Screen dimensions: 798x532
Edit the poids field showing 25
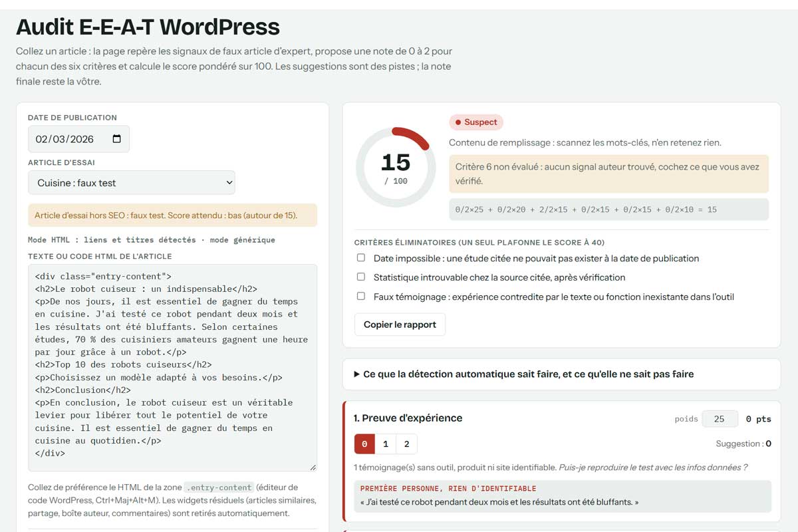point(720,419)
